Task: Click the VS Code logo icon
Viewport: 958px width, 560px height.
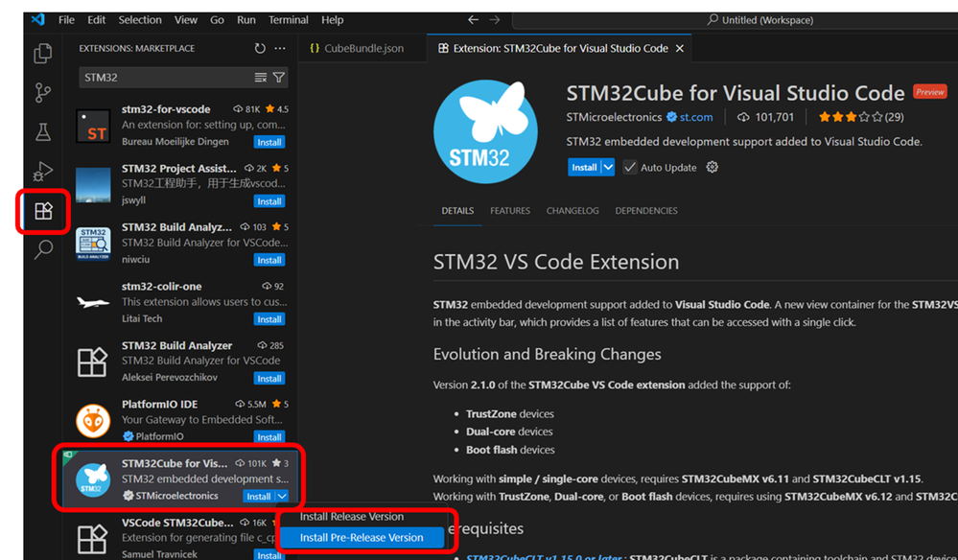Action: click(38, 19)
